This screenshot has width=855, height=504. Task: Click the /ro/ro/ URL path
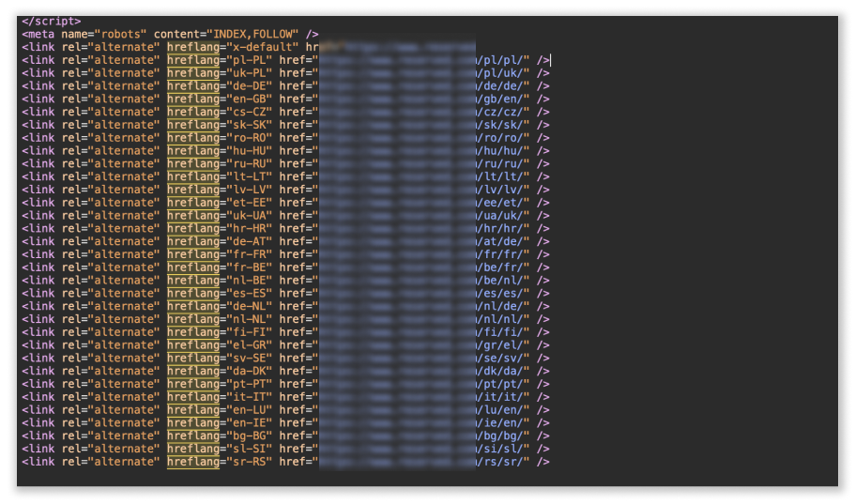(x=500, y=138)
